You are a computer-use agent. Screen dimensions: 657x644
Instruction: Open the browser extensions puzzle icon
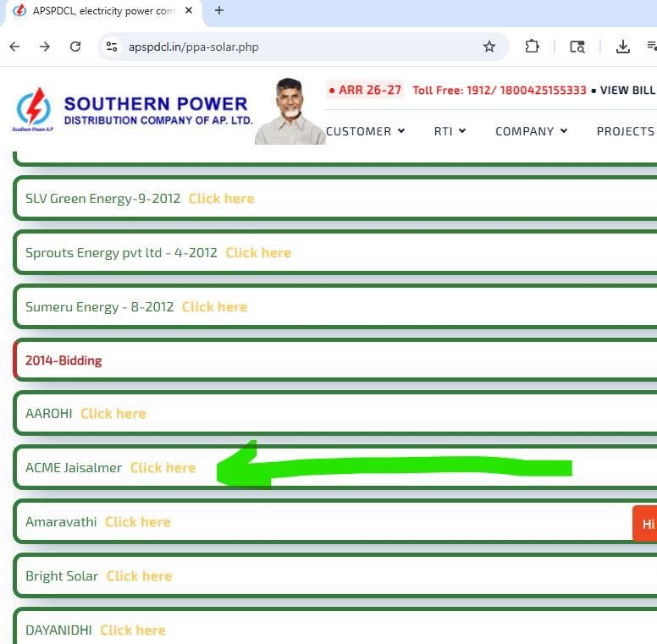point(532,47)
